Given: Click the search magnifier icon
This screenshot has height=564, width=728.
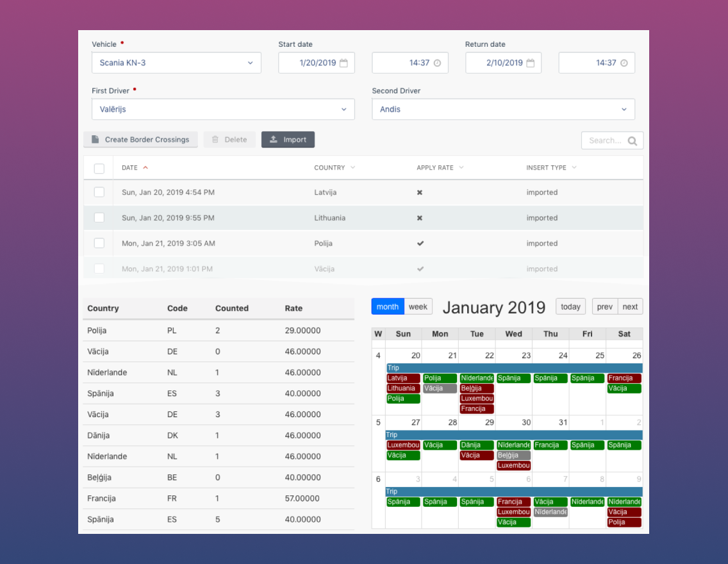Looking at the screenshot, I should [x=633, y=141].
